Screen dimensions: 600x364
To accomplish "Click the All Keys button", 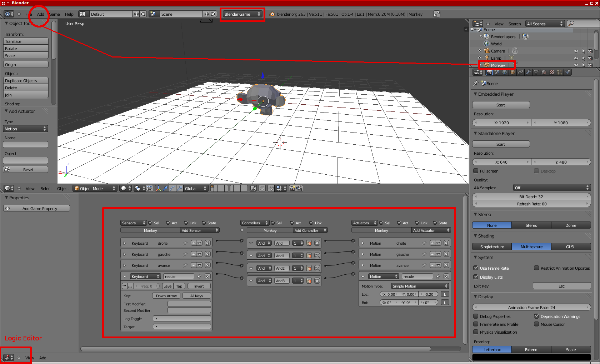I will pyautogui.click(x=196, y=296).
